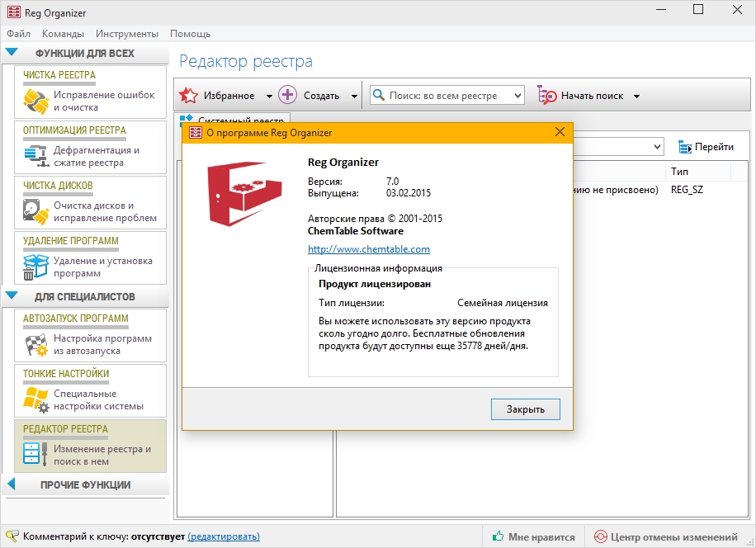Screen dimensions: 756x548
Task: Open the Инструменты menu
Action: click(x=127, y=34)
